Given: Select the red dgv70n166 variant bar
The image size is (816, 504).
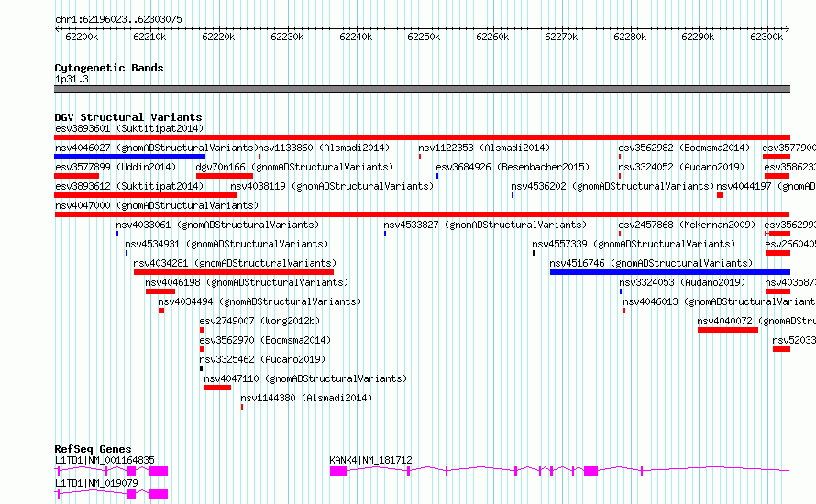Looking at the screenshot, I should [x=225, y=176].
